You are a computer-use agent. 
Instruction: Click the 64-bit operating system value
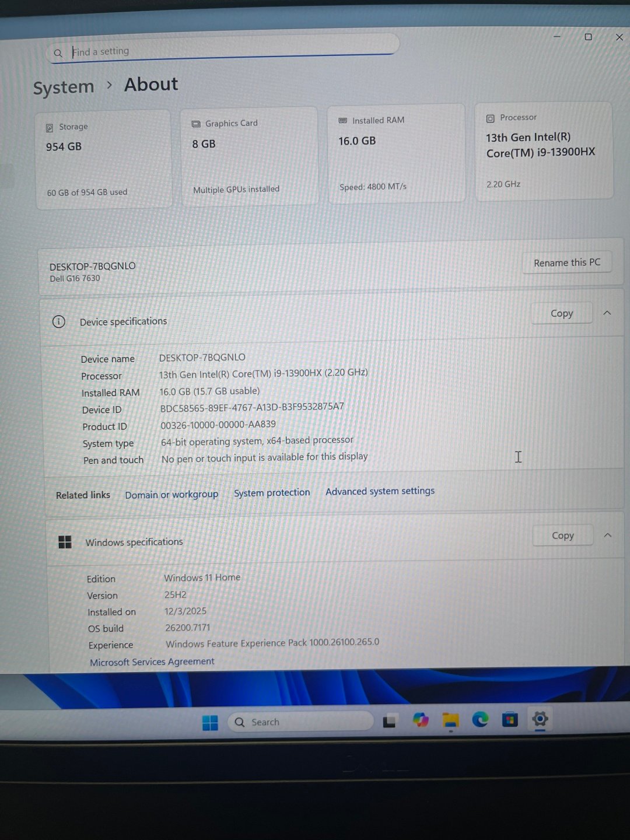click(257, 440)
